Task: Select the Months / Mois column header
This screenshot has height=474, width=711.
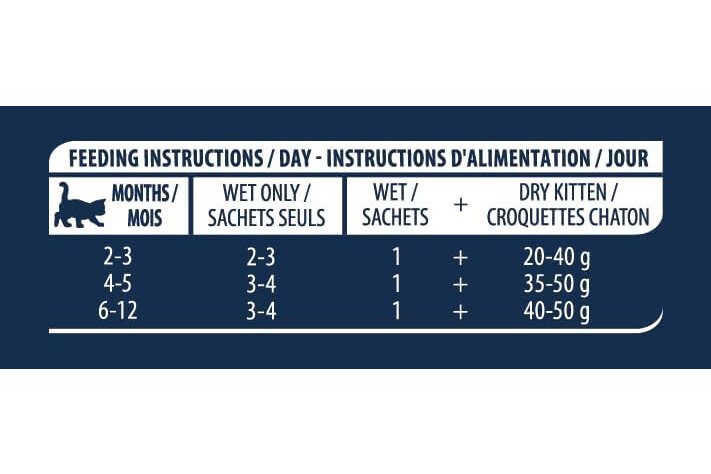Action: click(145, 205)
